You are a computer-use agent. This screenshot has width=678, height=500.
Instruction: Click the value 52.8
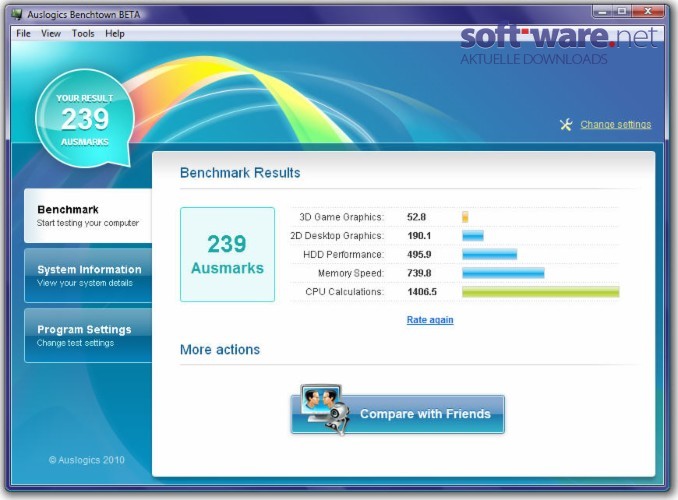416,217
